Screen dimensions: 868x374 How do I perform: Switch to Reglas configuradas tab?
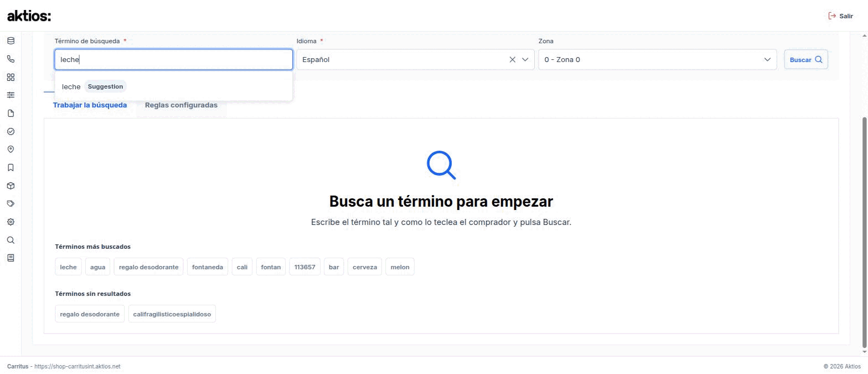[x=181, y=105]
